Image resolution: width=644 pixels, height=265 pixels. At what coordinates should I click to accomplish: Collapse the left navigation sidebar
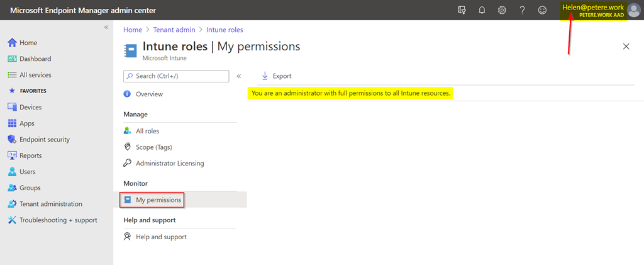click(x=106, y=27)
